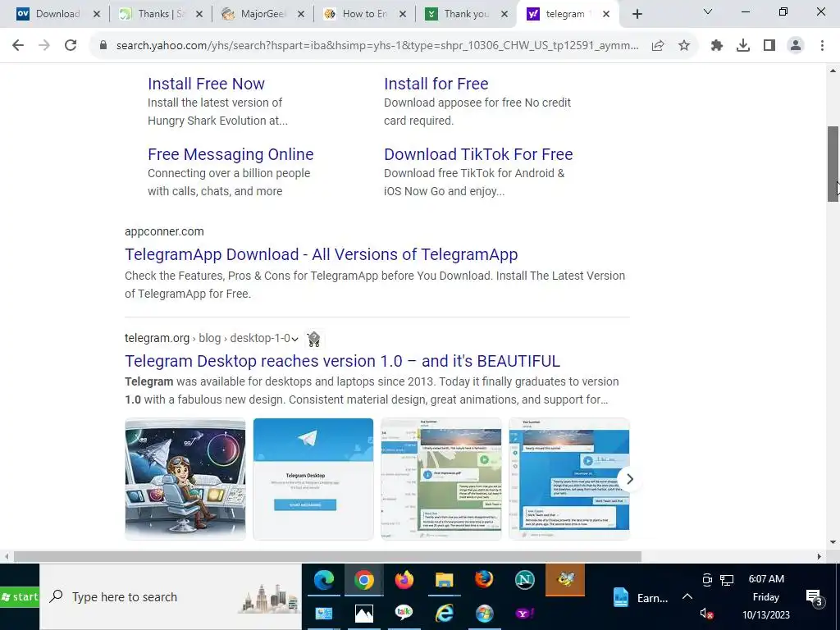The image size is (840, 630).
Task: Toggle the Chrome side panel icon
Action: (x=769, y=46)
